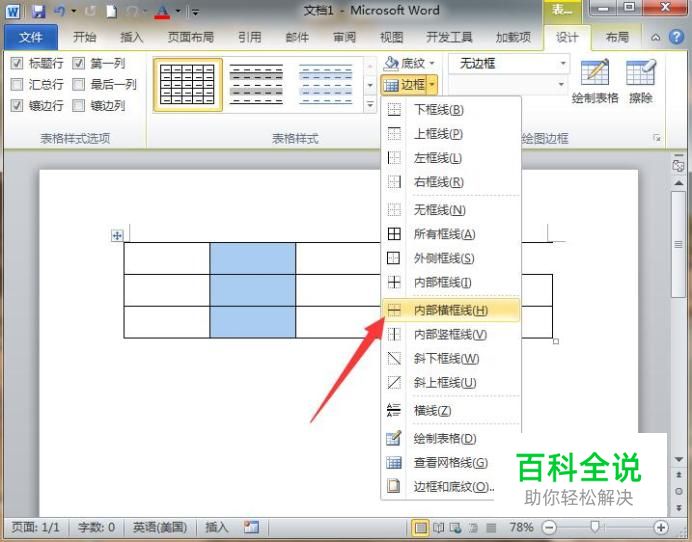
Task: Toggle Header Row 标题行 checkbox
Action: [17, 64]
